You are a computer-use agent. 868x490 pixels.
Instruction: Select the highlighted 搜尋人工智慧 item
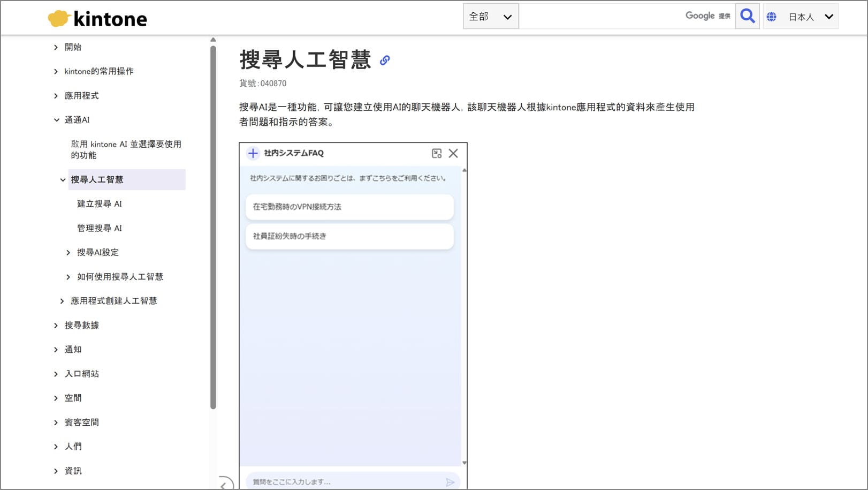point(127,179)
